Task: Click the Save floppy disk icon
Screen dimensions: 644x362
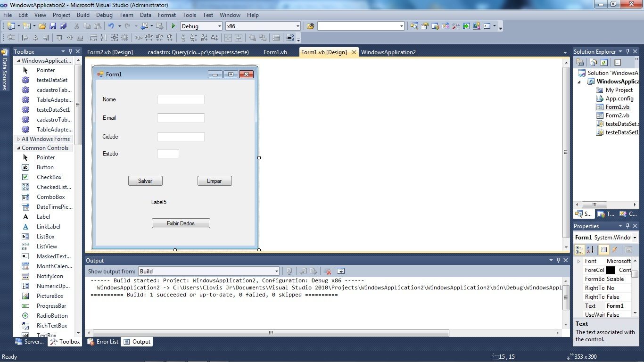Action: point(52,26)
